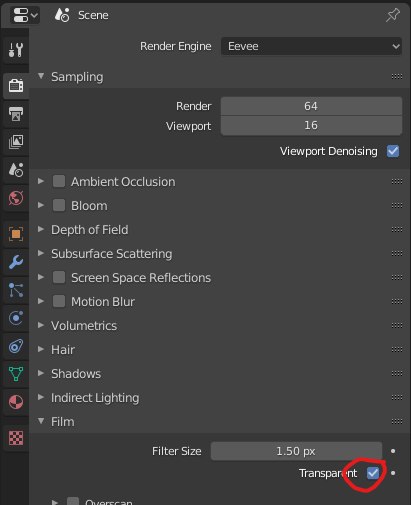Open the Texture properties checkerboard tab

pyautogui.click(x=16, y=438)
